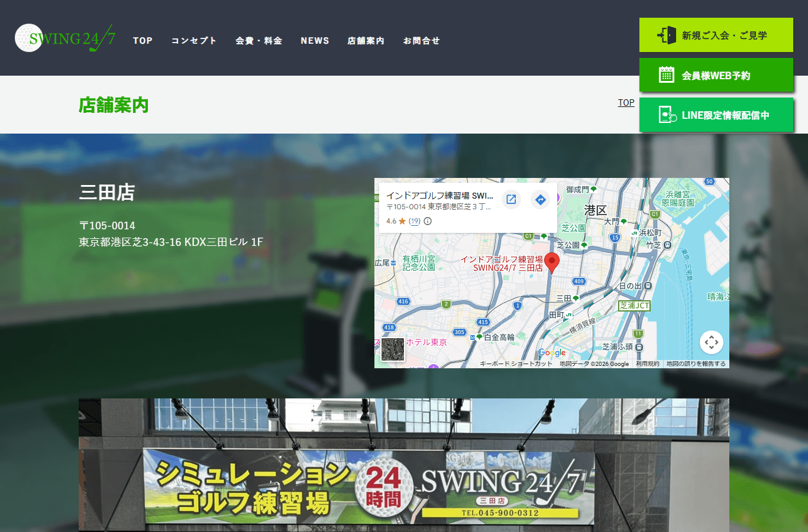Click the postal code 〒105-0014 text
Image resolution: width=808 pixels, height=532 pixels.
coord(107,225)
